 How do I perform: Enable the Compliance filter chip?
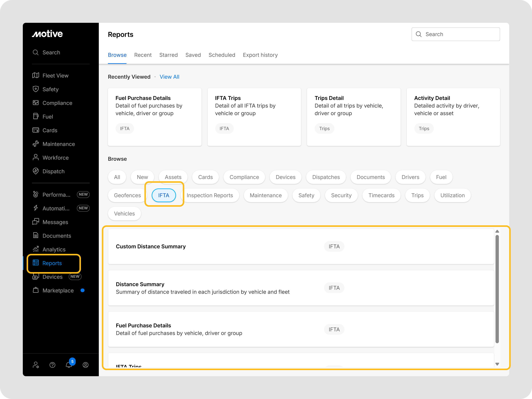point(244,177)
